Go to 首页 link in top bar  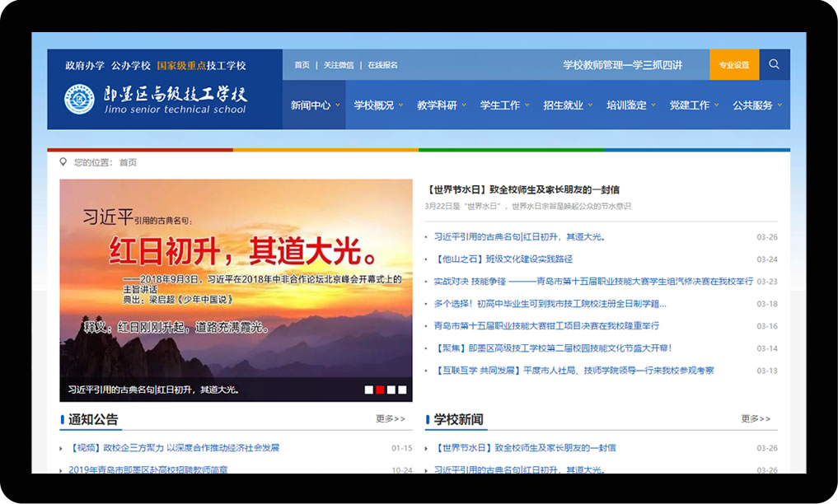tap(302, 64)
